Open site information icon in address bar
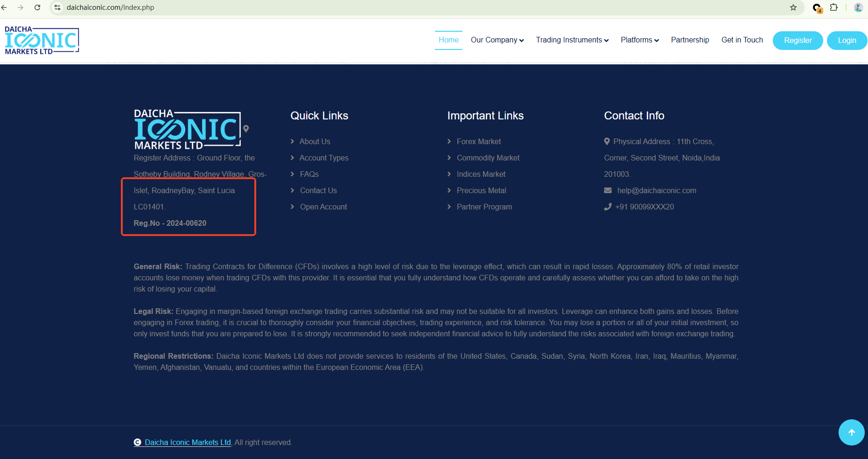The height and width of the screenshot is (459, 868). (x=57, y=7)
